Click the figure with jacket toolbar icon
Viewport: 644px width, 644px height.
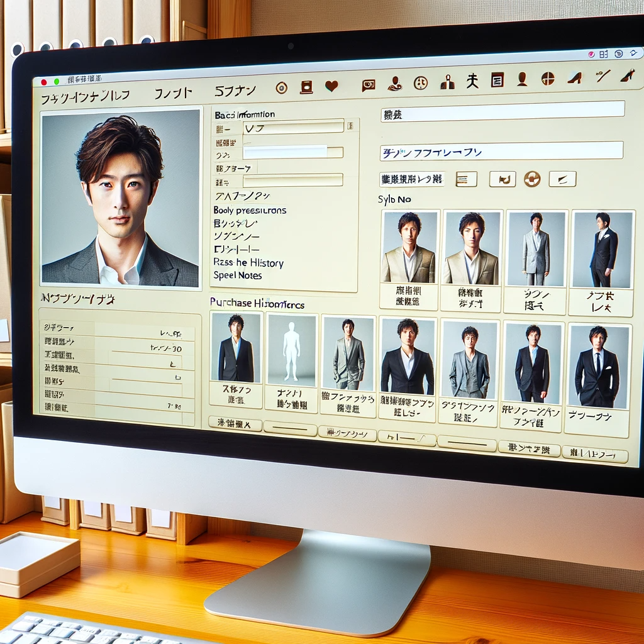447,82
